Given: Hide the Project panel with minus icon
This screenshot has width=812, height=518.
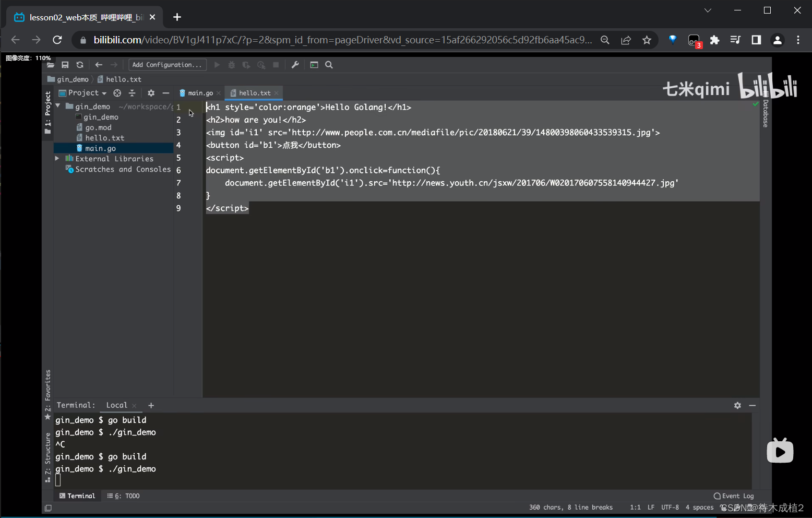Looking at the screenshot, I should 166,93.
